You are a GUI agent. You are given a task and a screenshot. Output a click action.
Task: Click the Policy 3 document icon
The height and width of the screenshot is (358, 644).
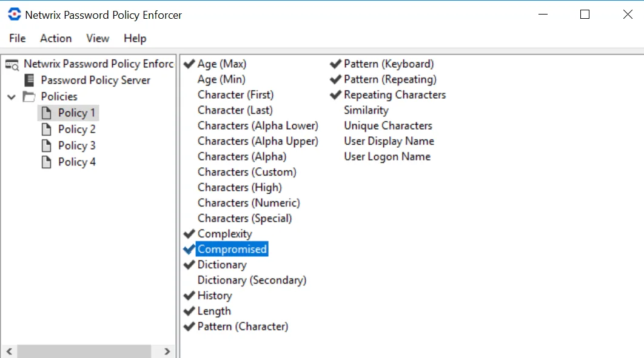click(47, 145)
